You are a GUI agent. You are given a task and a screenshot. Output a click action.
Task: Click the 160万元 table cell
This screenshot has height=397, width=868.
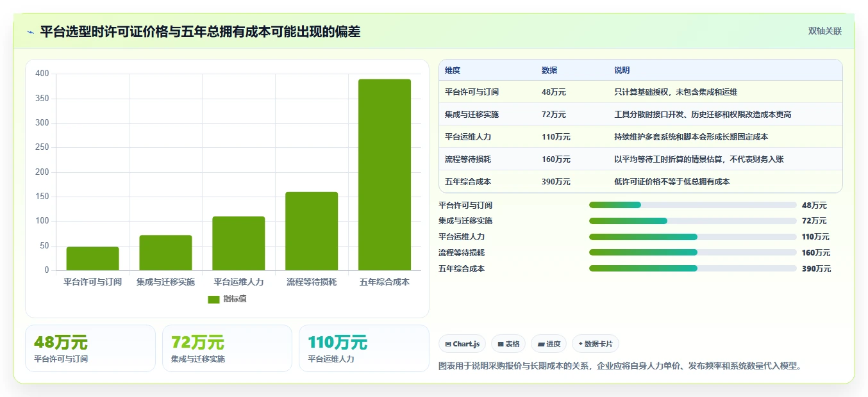[x=556, y=159]
